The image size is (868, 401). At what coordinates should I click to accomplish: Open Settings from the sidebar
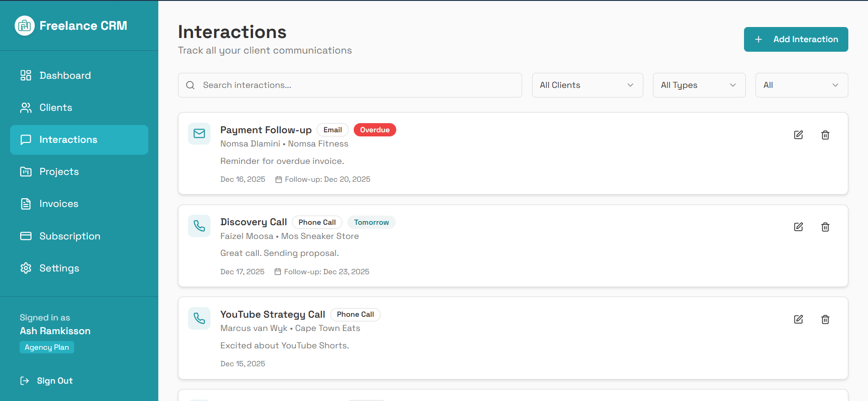pos(79,268)
